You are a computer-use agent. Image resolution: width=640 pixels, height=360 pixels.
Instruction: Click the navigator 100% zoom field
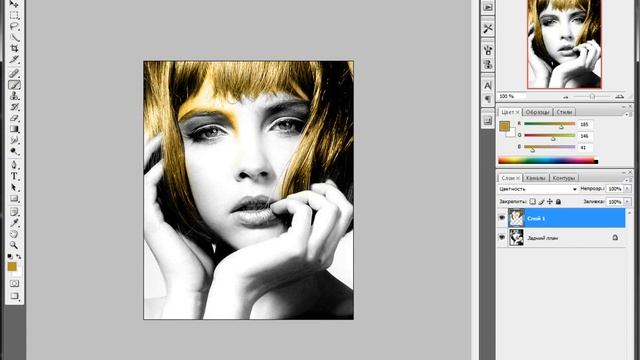point(511,96)
